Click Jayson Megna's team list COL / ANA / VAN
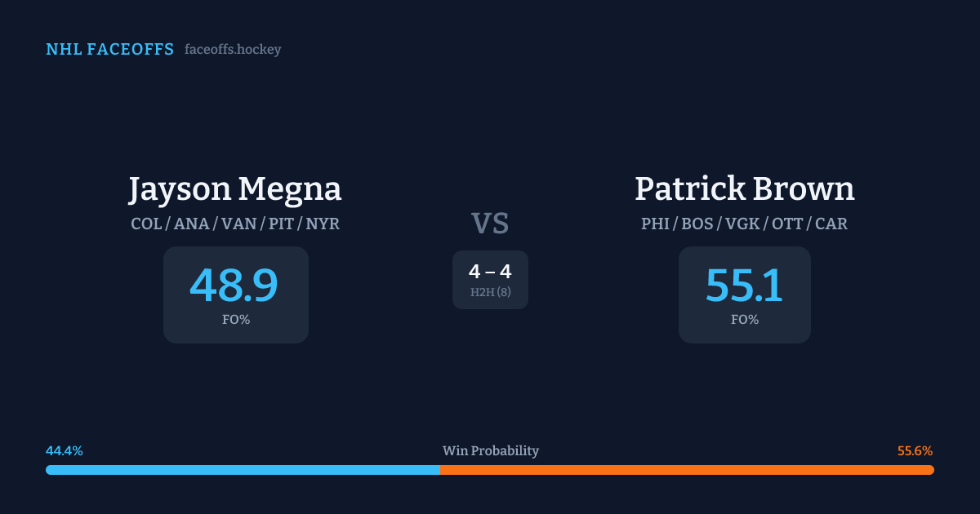The width and height of the screenshot is (980, 514). pyautogui.click(x=235, y=224)
